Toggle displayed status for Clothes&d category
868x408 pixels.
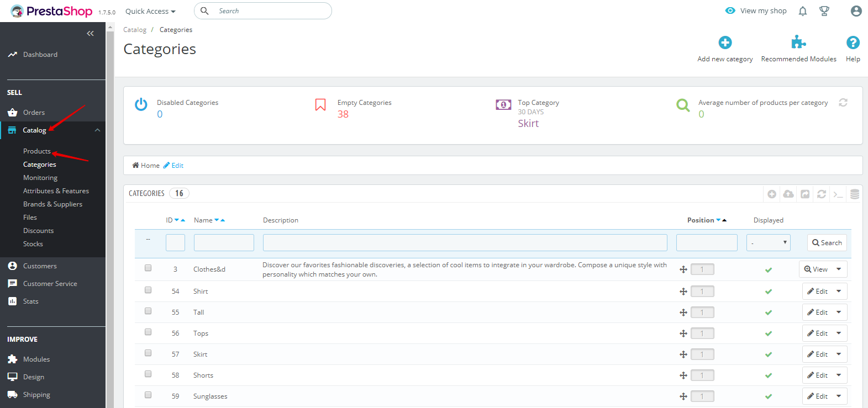pyautogui.click(x=769, y=270)
